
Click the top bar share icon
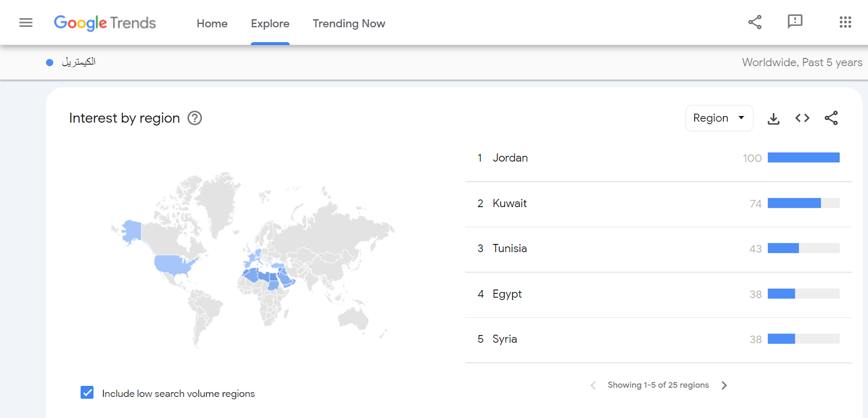point(755,22)
